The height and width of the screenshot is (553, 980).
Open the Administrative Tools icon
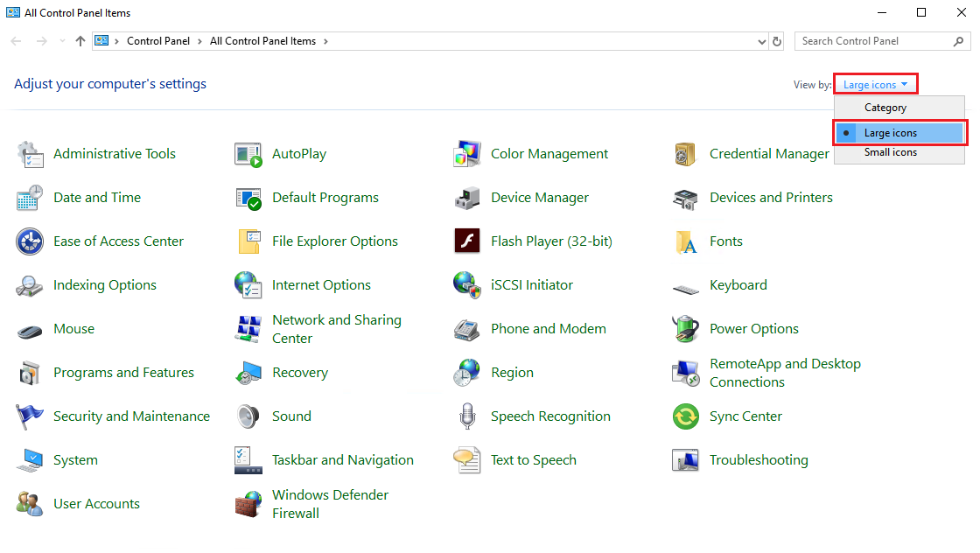coord(30,154)
